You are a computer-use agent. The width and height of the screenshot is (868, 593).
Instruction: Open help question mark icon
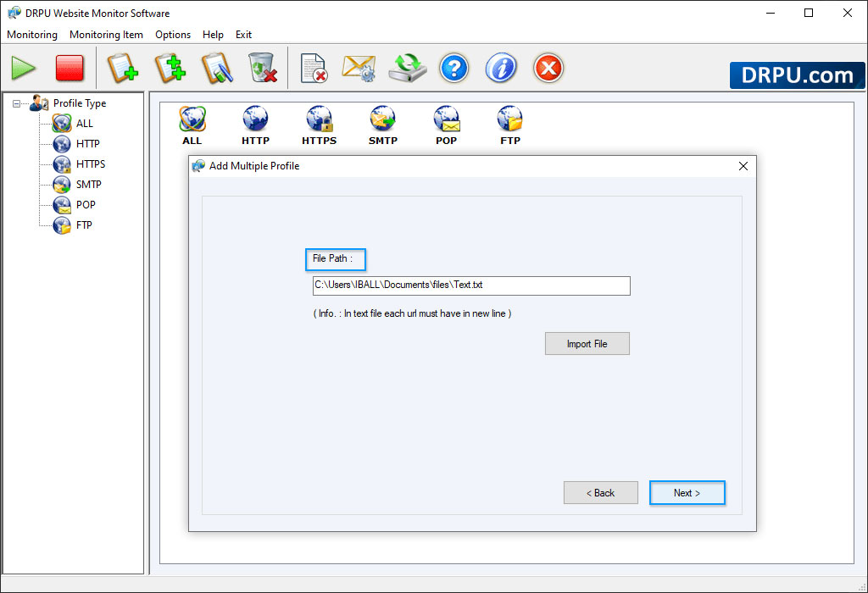tap(454, 68)
